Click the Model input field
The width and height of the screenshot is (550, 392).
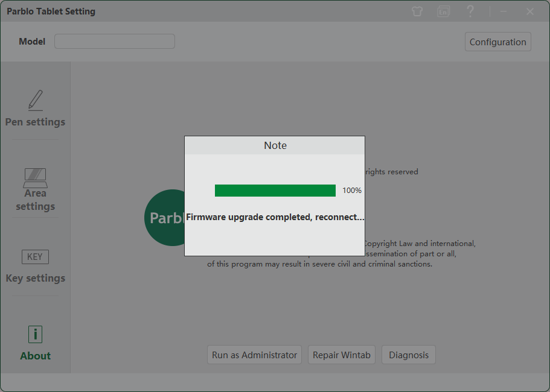coord(115,42)
